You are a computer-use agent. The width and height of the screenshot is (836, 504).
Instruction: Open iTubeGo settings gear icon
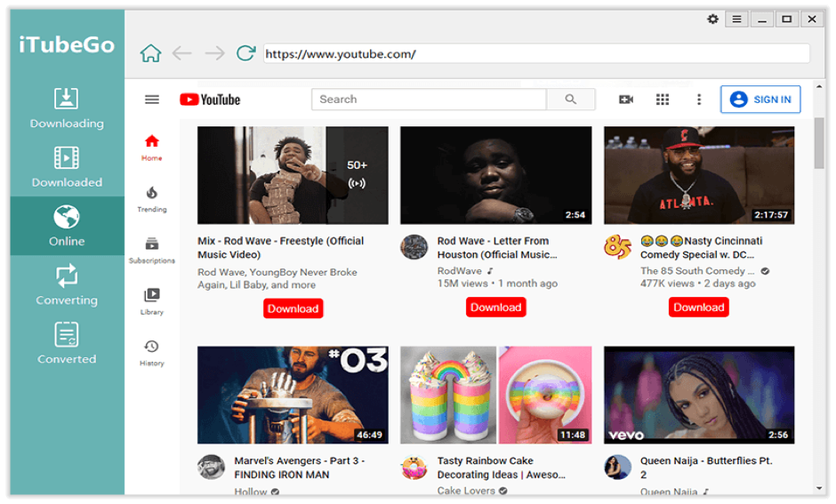712,19
